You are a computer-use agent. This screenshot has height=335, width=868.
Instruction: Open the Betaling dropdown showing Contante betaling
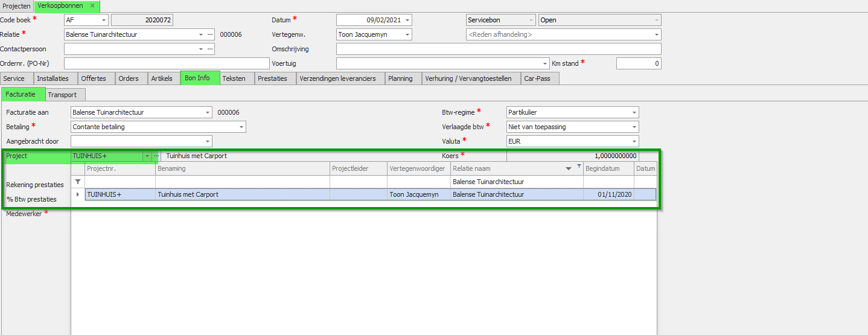pos(241,127)
